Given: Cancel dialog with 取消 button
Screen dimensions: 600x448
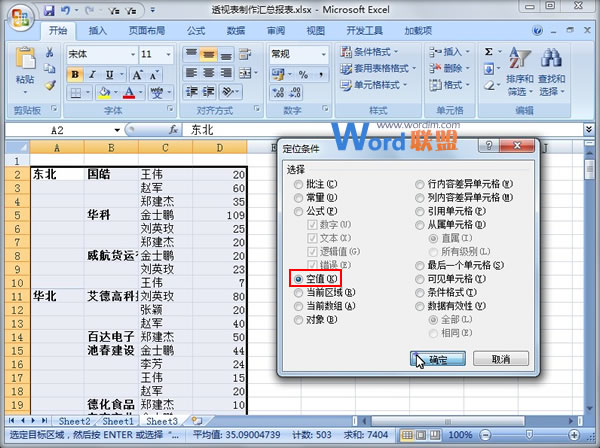Looking at the screenshot, I should pyautogui.click(x=501, y=359).
